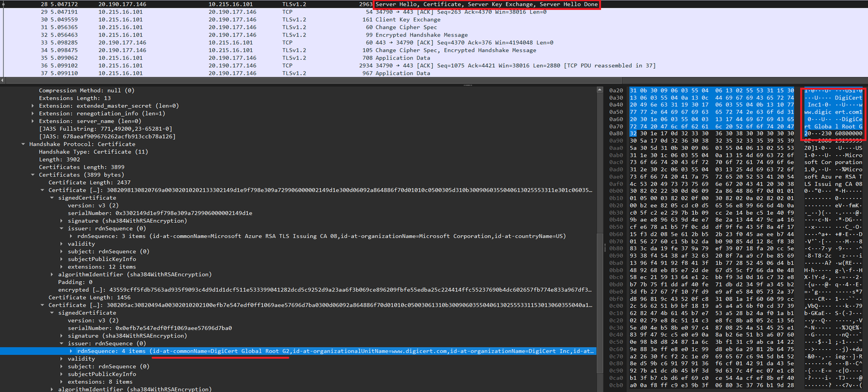Expand subjectPublicKeyInfo under second certificate
Image resolution: width=868 pixels, height=392 pixels.
tap(60, 374)
